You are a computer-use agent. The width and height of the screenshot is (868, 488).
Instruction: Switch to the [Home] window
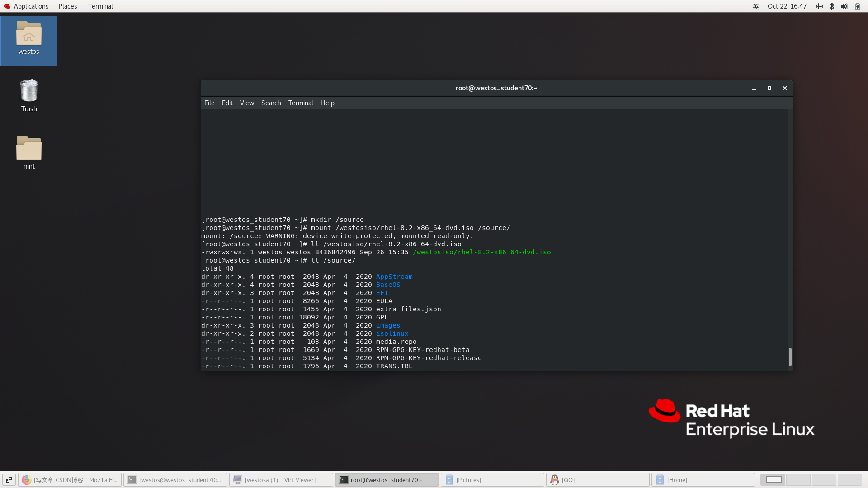click(703, 480)
